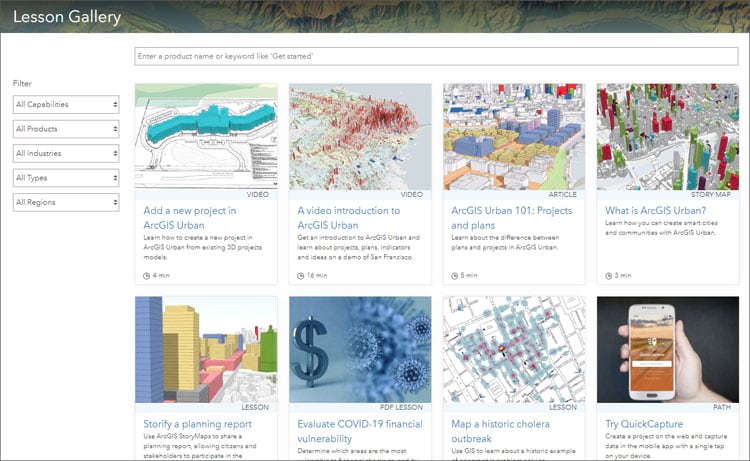Viewport: 750px width, 461px height.
Task: Open the All Types dropdown
Action: pos(66,178)
